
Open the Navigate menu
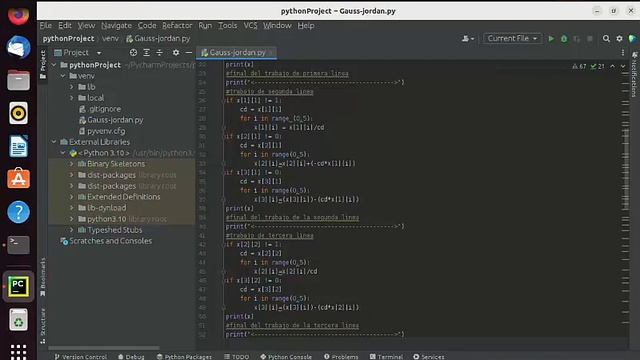[x=116, y=25]
